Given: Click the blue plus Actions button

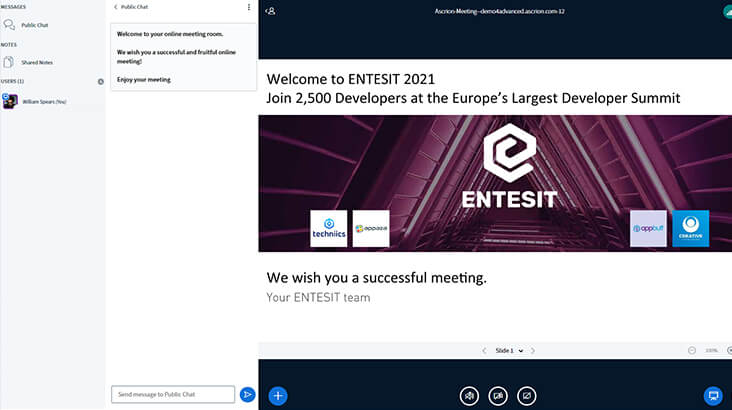Looking at the screenshot, I should pyautogui.click(x=278, y=395).
